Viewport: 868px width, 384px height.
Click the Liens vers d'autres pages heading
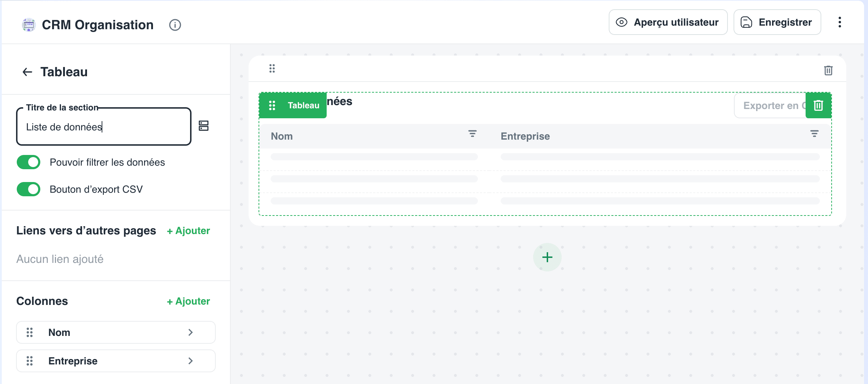(x=86, y=230)
